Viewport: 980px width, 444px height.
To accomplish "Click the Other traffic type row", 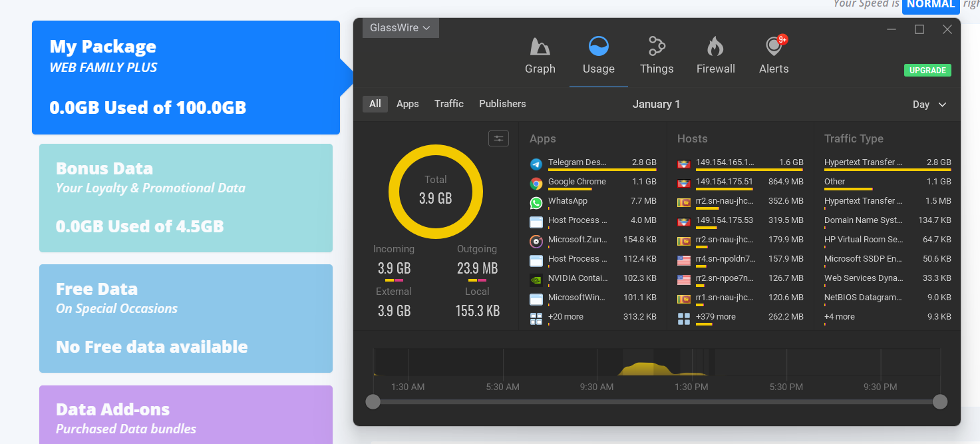I will [888, 182].
